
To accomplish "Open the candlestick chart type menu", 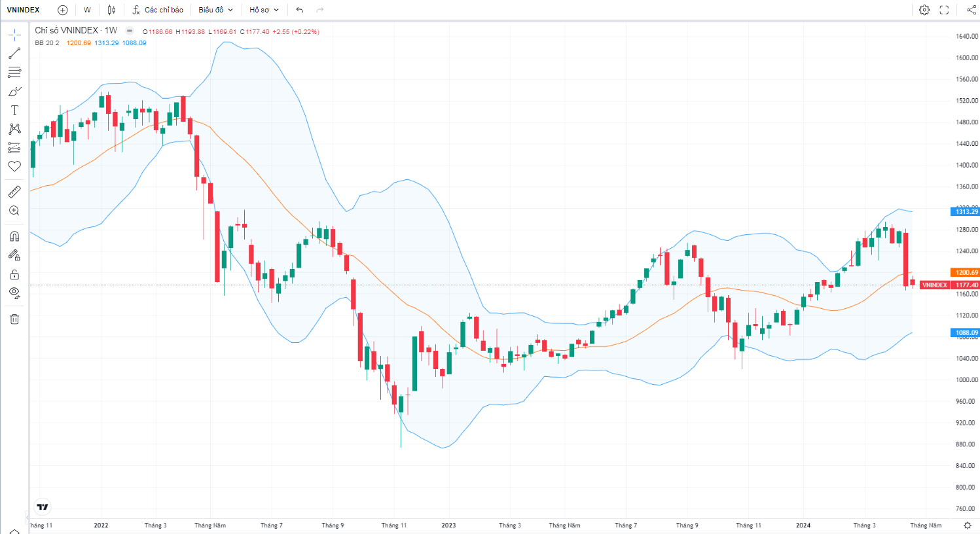I will click(111, 10).
